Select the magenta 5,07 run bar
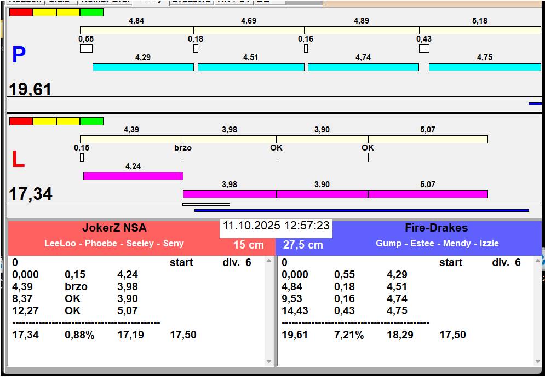The width and height of the screenshot is (545, 392). (427, 194)
